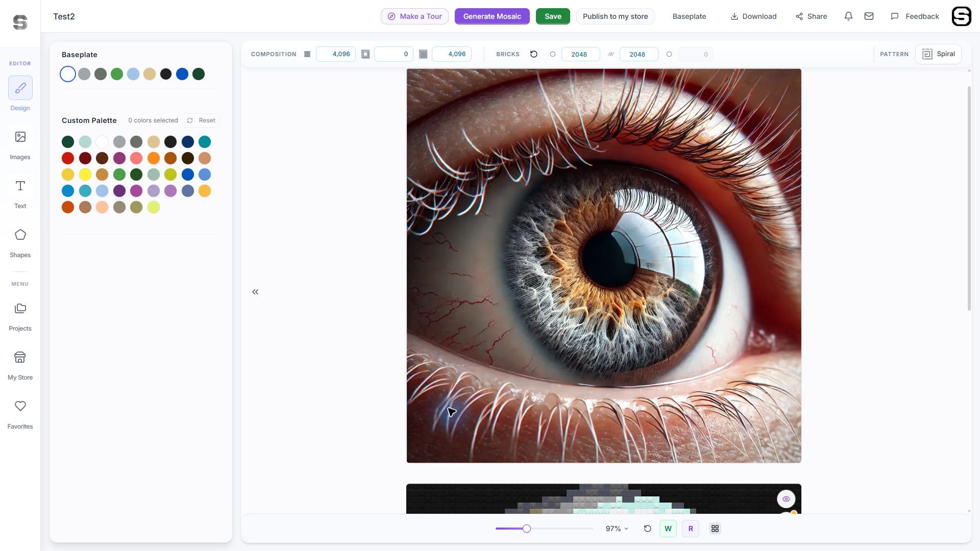The height and width of the screenshot is (551, 980).
Task: Pick the yellow palette color swatch
Action: (x=85, y=174)
